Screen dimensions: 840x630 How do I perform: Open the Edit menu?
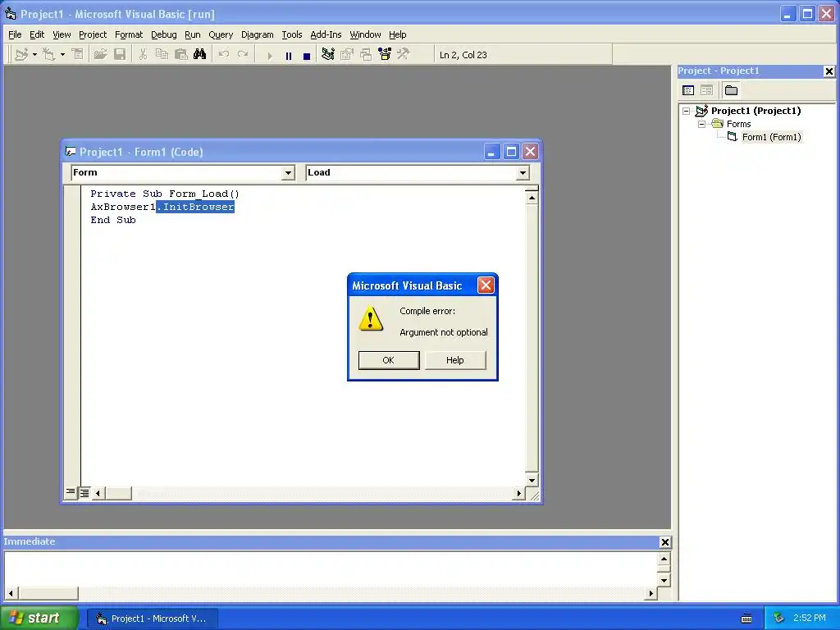(x=37, y=34)
